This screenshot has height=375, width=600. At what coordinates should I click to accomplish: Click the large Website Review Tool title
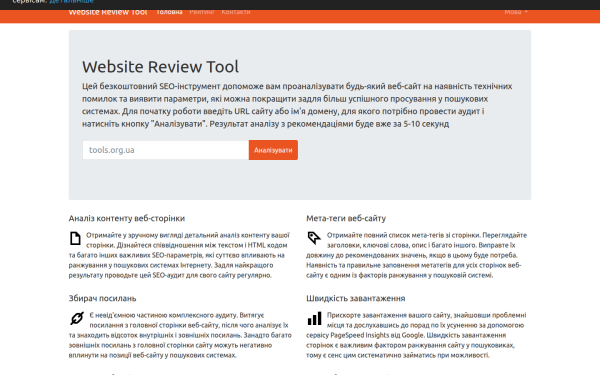click(x=160, y=67)
